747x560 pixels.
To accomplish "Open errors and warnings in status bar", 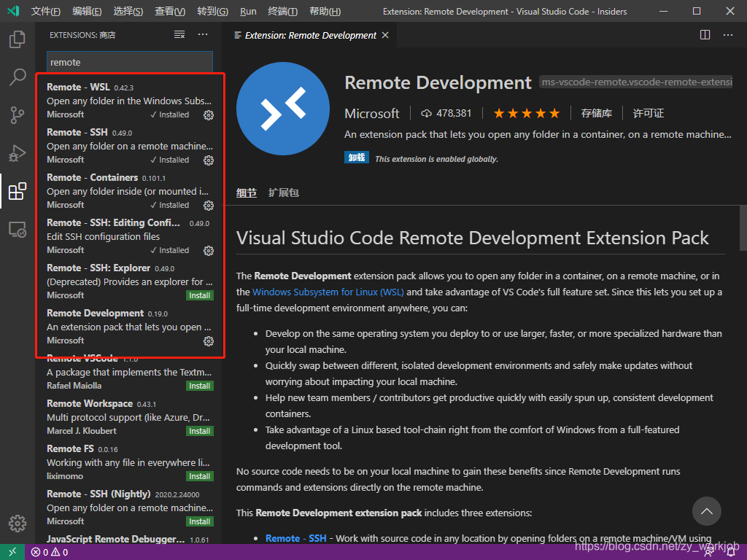I will point(50,553).
